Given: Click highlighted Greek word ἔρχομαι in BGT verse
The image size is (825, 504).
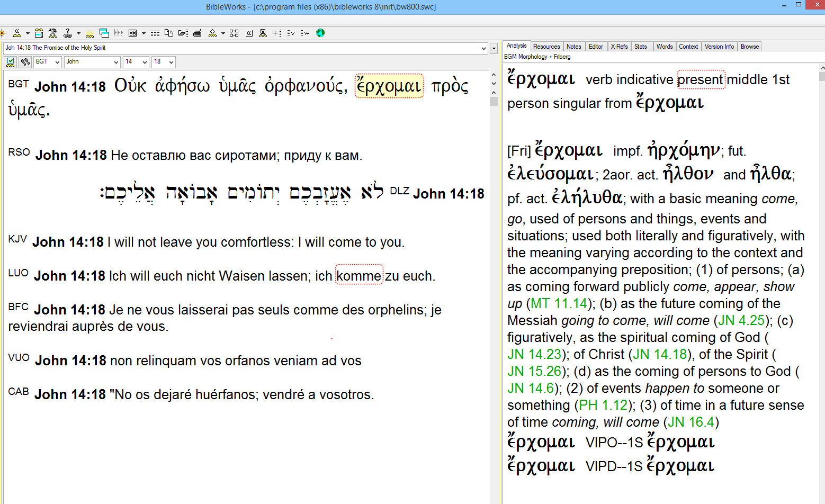Looking at the screenshot, I should (x=389, y=86).
